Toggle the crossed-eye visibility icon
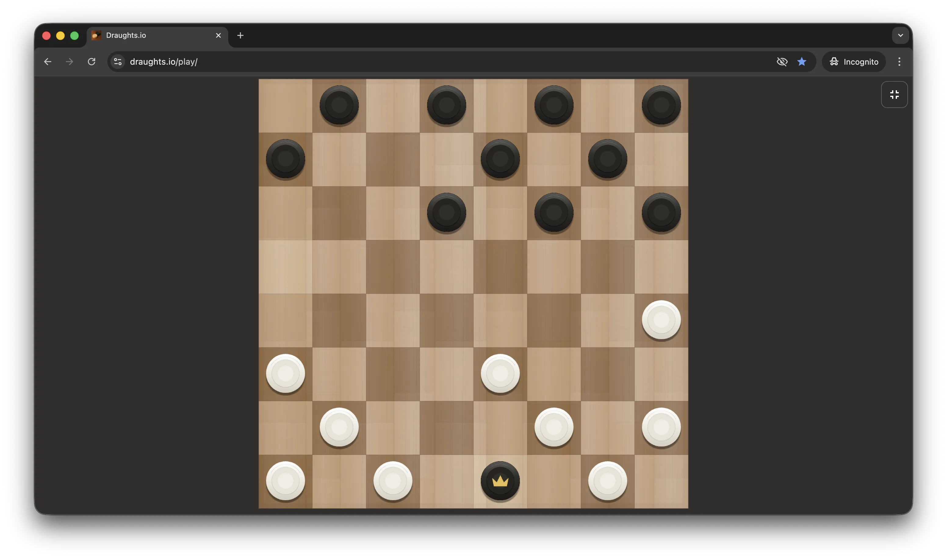Viewport: 947px width, 560px height. [782, 62]
